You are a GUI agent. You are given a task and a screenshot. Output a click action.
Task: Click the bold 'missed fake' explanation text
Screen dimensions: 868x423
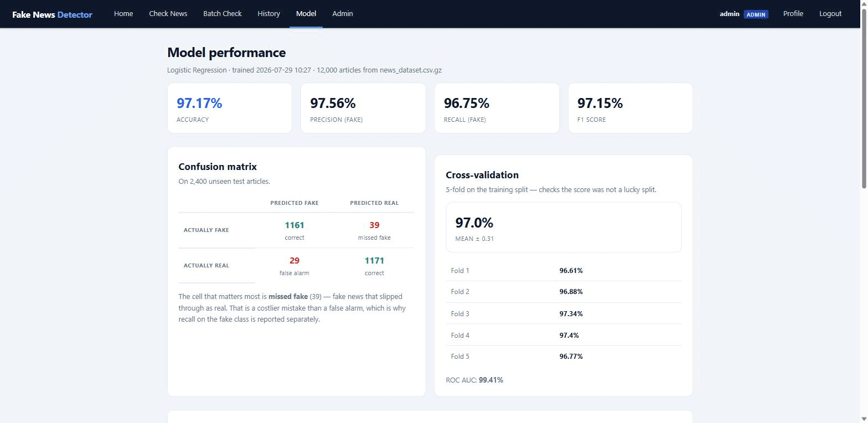coord(288,297)
